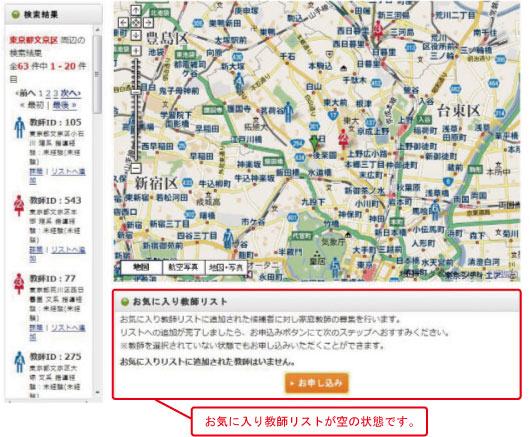This screenshot has width=531, height=437.
Task: Click blue person icon for teacher ID 105
Action: click(19, 127)
